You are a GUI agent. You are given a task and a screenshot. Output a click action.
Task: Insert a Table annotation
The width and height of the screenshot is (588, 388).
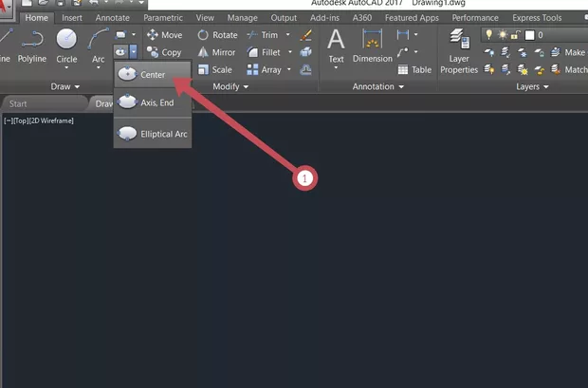(x=414, y=69)
